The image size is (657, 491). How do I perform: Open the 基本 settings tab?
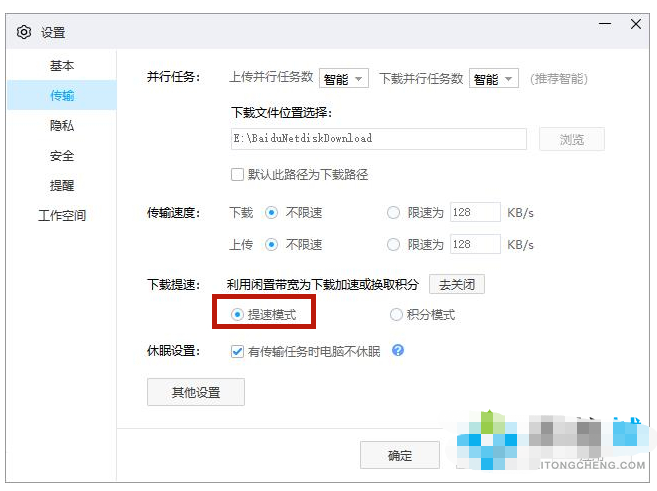click(62, 66)
